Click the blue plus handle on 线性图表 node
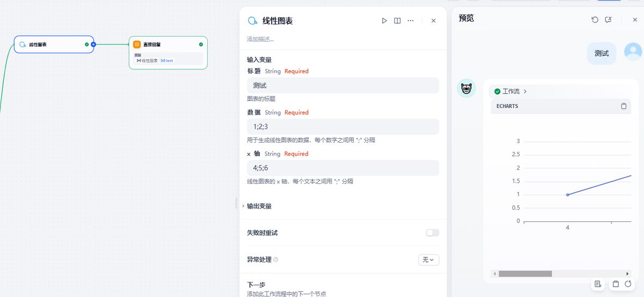Screen dimensions: 644x297 [93, 44]
